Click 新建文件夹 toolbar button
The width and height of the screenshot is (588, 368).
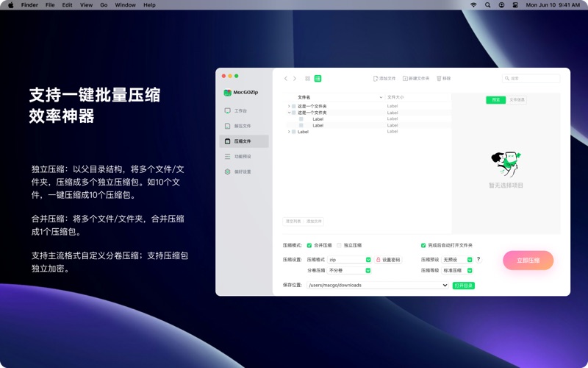(416, 79)
